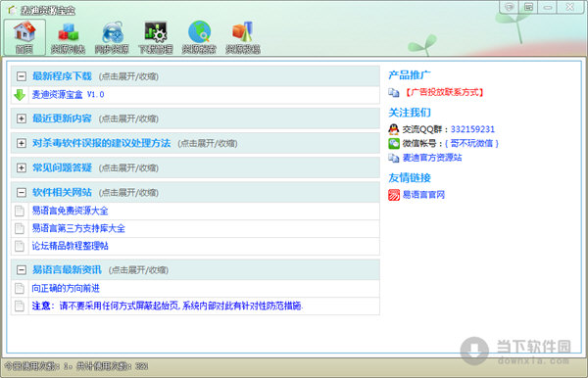The image size is (588, 378).
Task: Click the red 易语言官网 icon
Action: click(394, 195)
